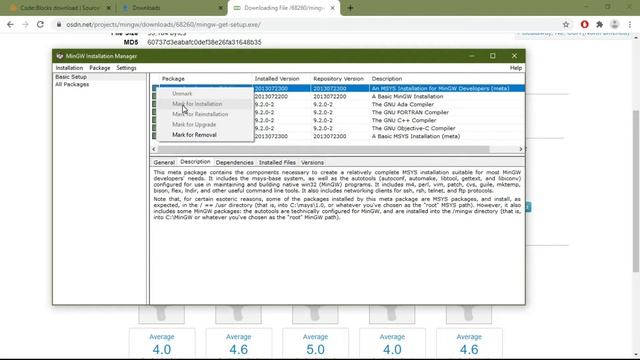Toggle checkbox for A Basic MinGW Installation row
Image resolution: width=640 pixels, height=360 pixels.
(x=154, y=96)
